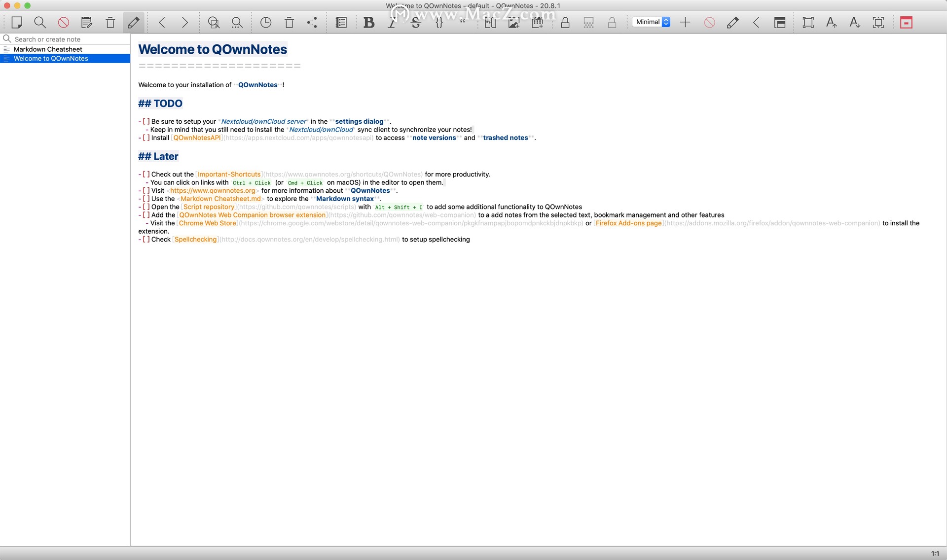Image resolution: width=947 pixels, height=560 pixels.
Task: Click the Italic formatting icon
Action: (392, 22)
